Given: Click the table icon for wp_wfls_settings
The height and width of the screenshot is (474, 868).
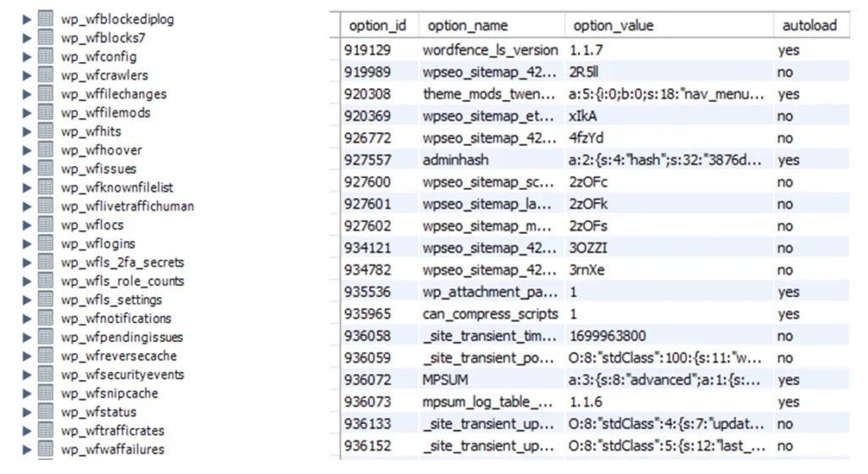Looking at the screenshot, I should (x=46, y=299).
